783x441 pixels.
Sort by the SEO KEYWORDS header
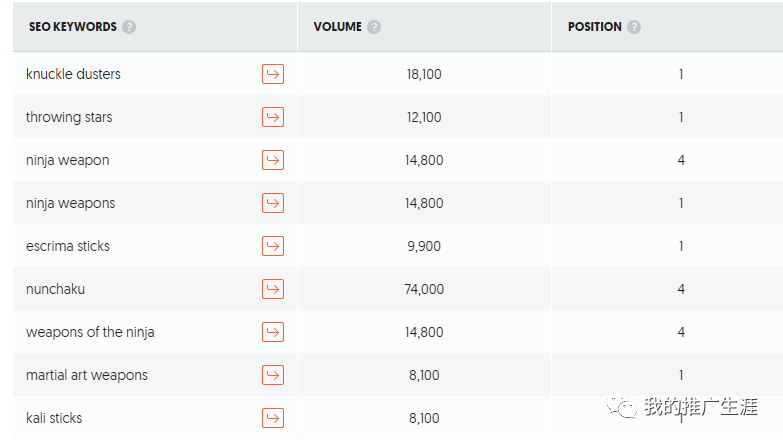pos(71,27)
